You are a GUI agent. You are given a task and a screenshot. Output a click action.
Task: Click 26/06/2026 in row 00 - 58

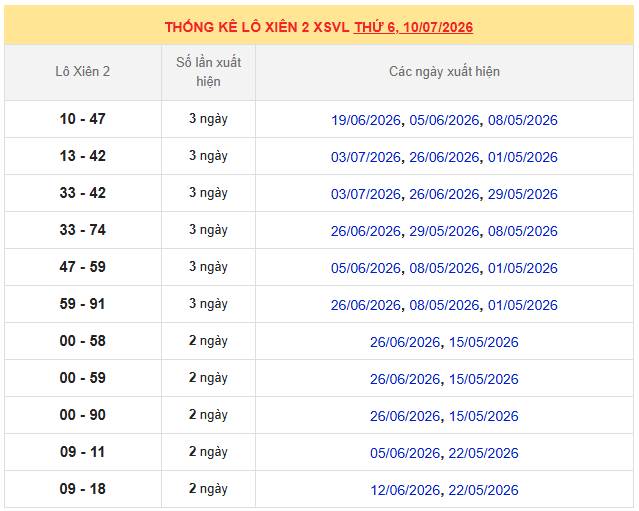405,342
